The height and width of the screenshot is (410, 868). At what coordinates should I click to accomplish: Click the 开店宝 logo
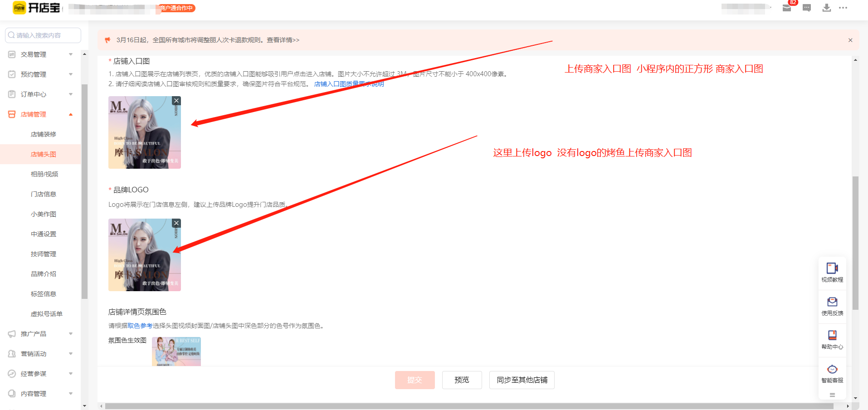click(x=36, y=8)
